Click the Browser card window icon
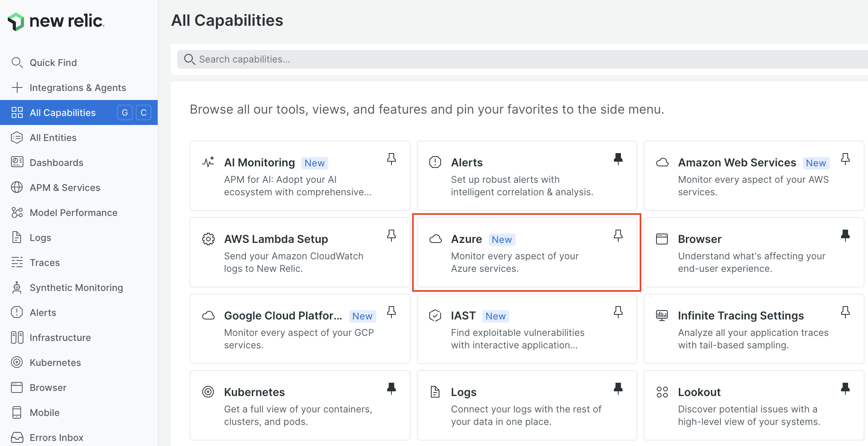 pos(662,239)
